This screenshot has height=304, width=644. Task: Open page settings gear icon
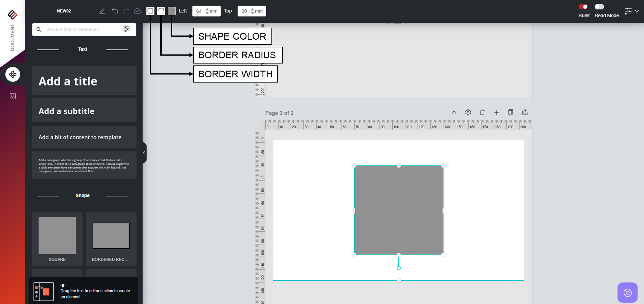(468, 113)
